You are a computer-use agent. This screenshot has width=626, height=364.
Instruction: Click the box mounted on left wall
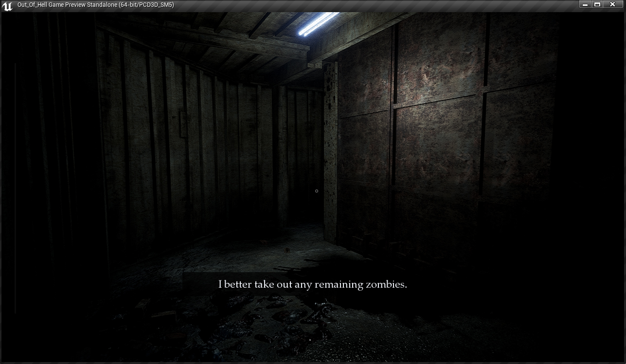(183, 124)
